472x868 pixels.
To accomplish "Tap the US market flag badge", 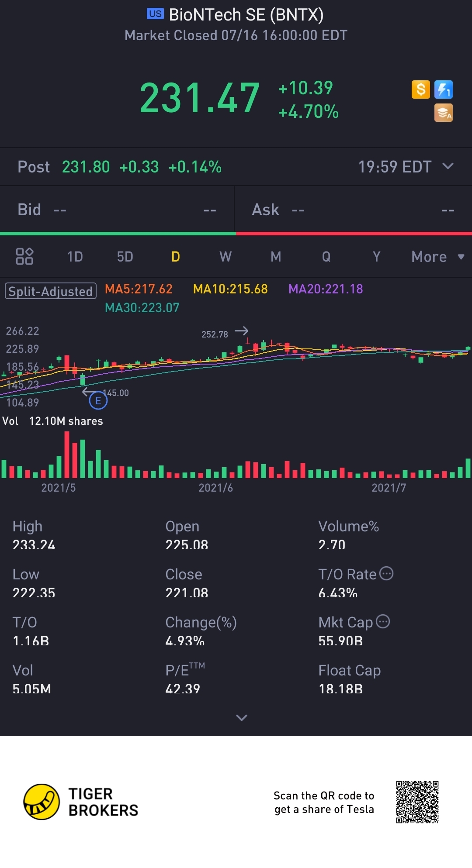I will (155, 14).
